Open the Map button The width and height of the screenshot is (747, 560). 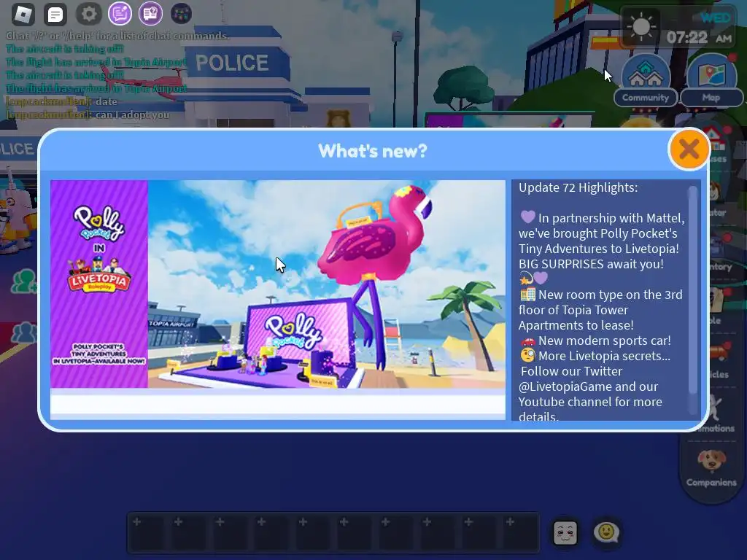tap(711, 80)
